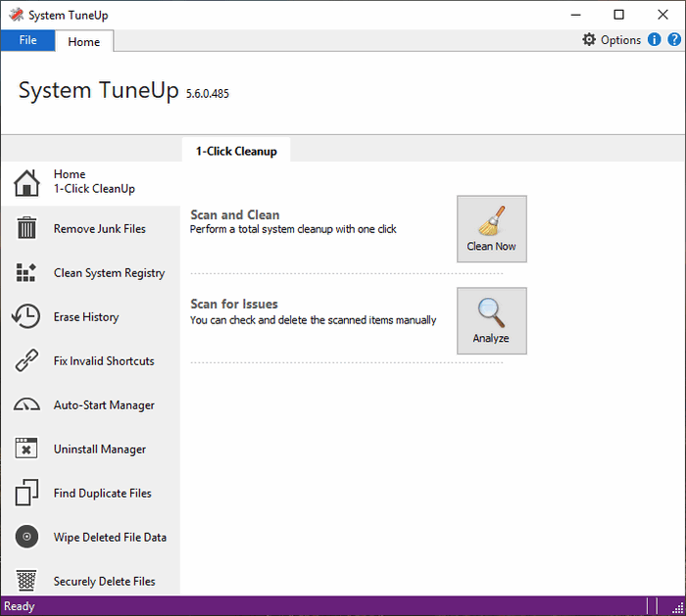Click the Clean Now button
Viewport: 686px width, 616px height.
[x=492, y=228]
